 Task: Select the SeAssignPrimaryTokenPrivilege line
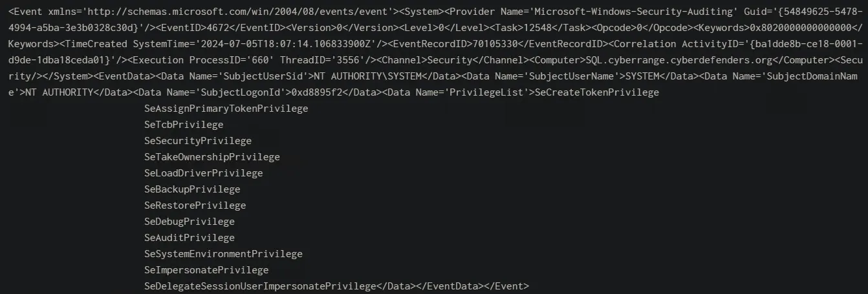[226, 109]
